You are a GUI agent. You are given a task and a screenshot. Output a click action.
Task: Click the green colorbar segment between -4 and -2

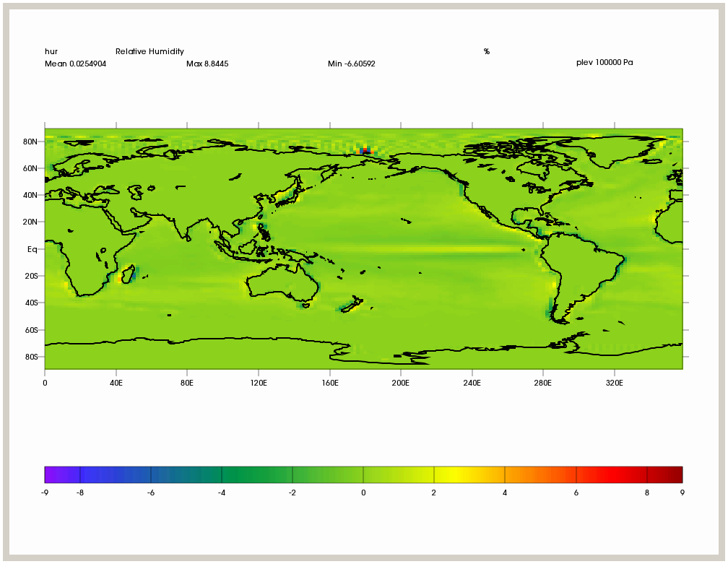point(256,474)
